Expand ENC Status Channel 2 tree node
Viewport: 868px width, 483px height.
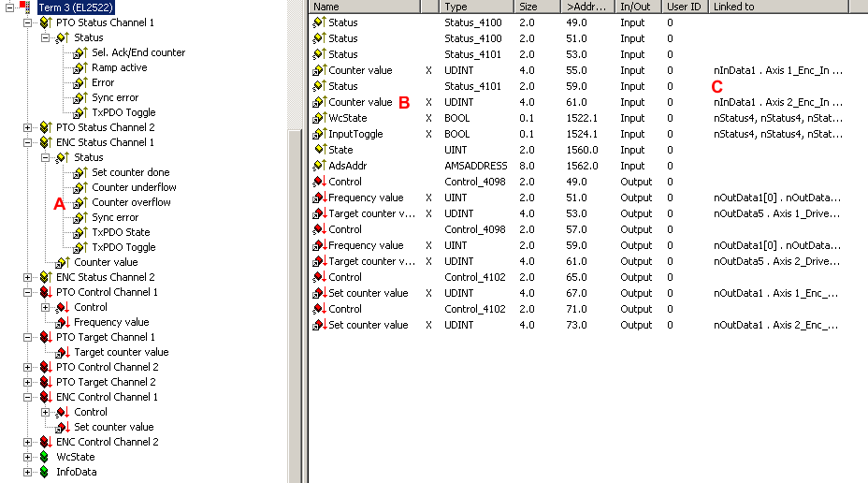[x=27, y=277]
